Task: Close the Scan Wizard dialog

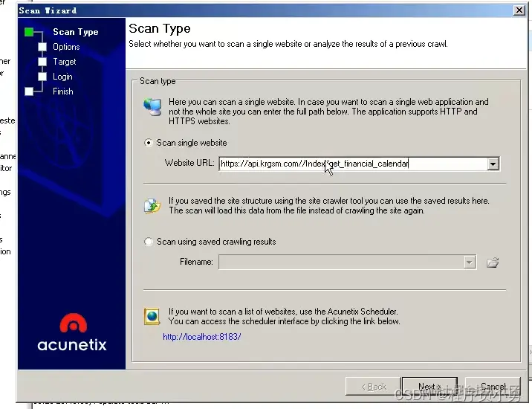Action: (519, 10)
